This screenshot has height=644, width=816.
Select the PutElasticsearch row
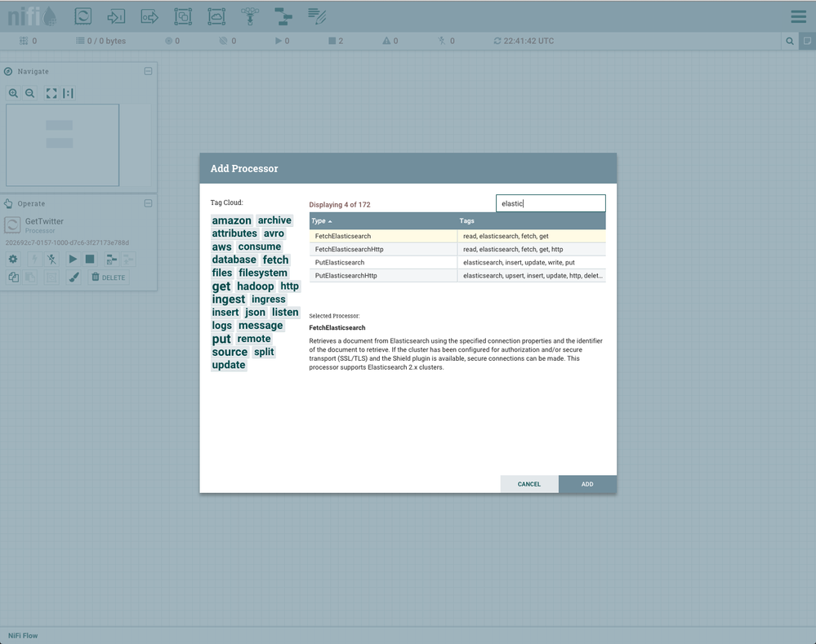[457, 263]
